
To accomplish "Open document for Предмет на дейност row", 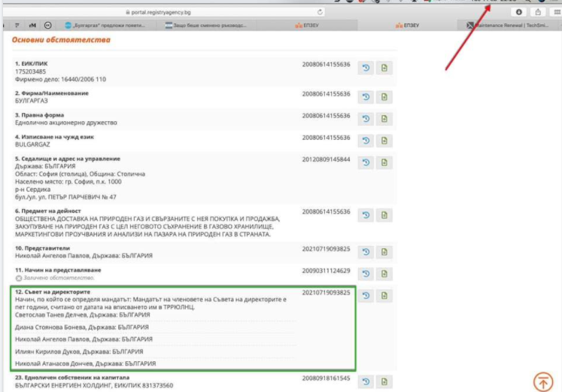I will 384,215.
